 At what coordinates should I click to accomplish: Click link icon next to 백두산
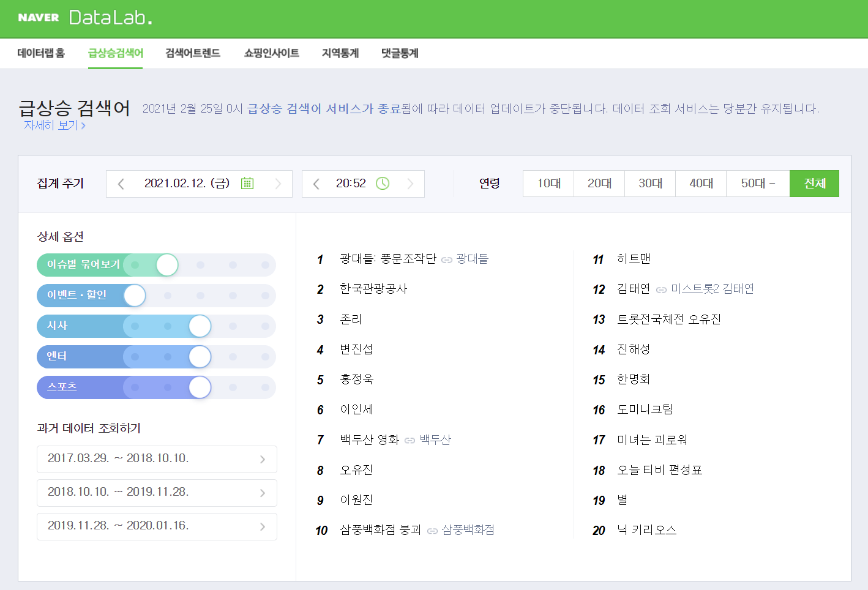point(410,441)
